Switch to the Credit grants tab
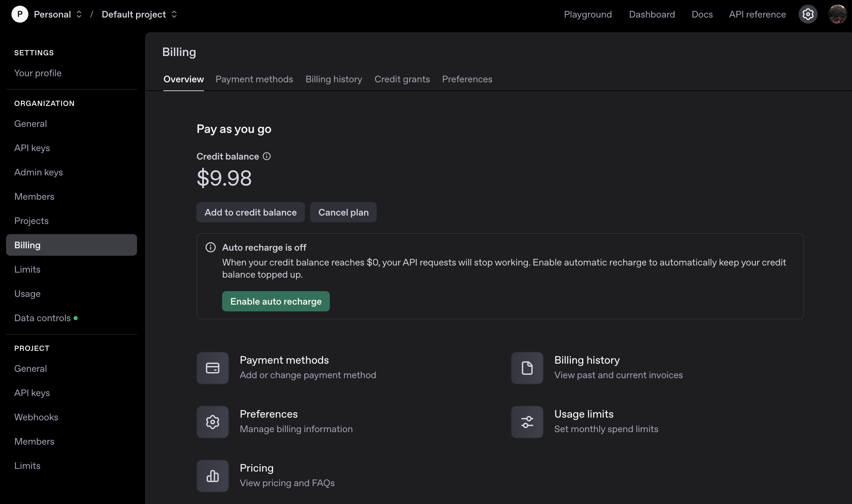This screenshot has width=852, height=504. pyautogui.click(x=402, y=79)
